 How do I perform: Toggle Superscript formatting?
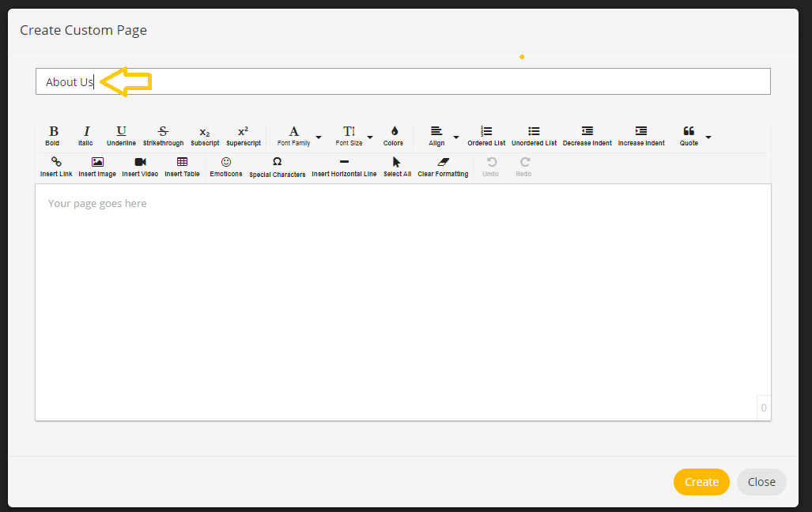click(244, 136)
